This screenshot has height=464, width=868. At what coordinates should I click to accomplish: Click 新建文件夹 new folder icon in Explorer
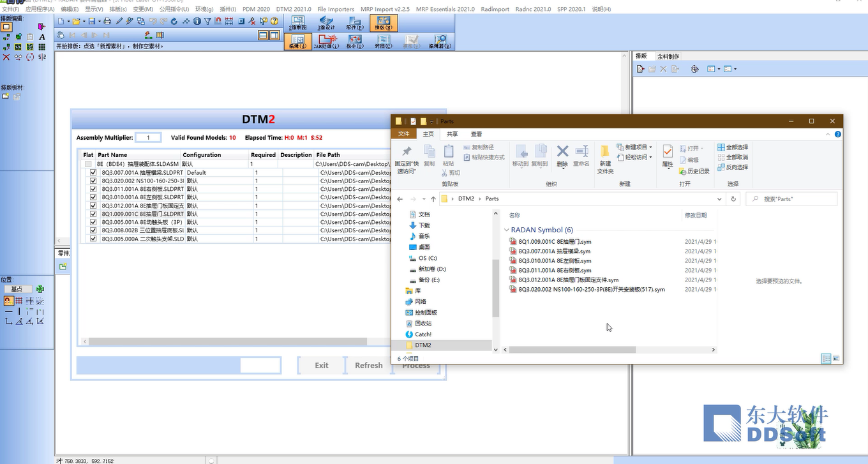point(604,158)
